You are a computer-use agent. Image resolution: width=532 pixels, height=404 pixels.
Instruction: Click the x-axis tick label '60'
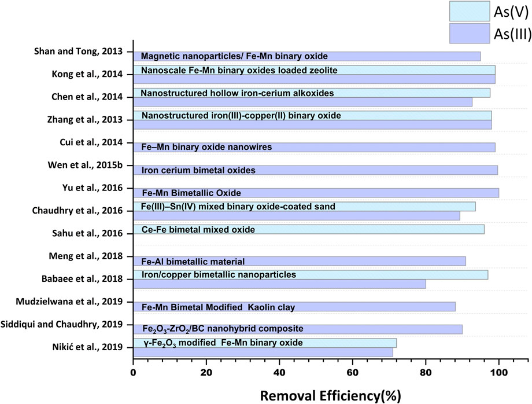click(353, 372)
